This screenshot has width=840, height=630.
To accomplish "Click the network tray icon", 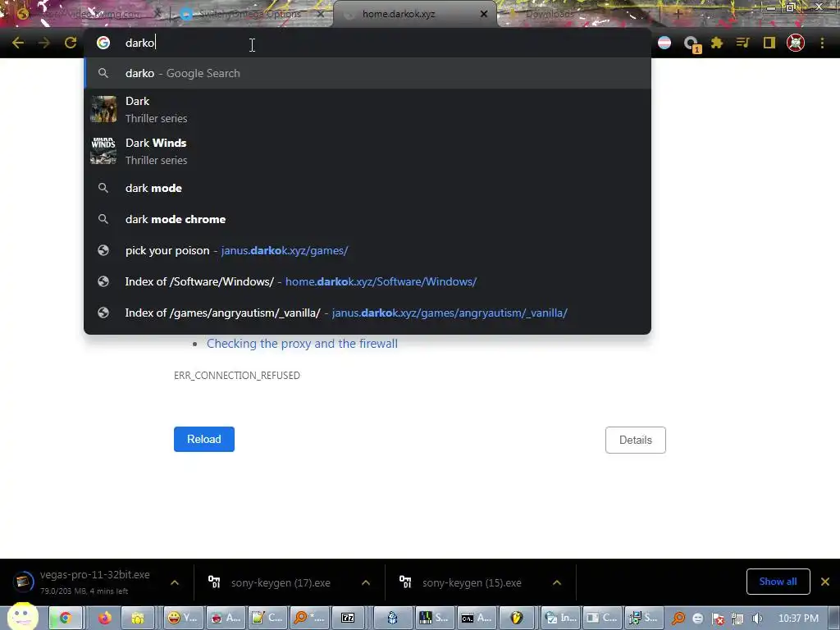I will [737, 619].
